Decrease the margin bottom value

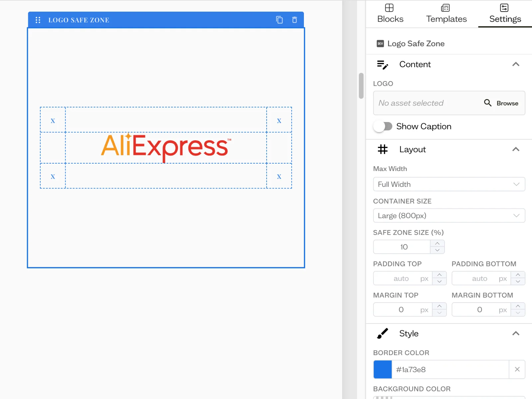(518, 313)
